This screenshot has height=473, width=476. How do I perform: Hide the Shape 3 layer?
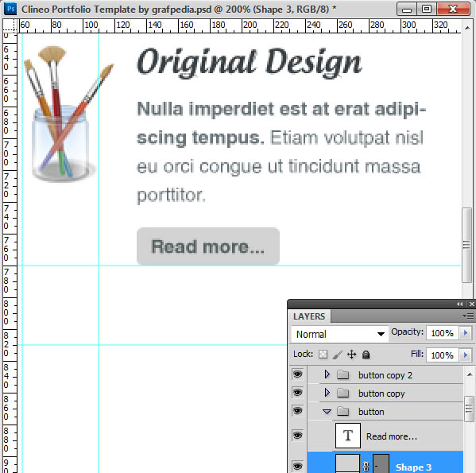pyautogui.click(x=297, y=466)
